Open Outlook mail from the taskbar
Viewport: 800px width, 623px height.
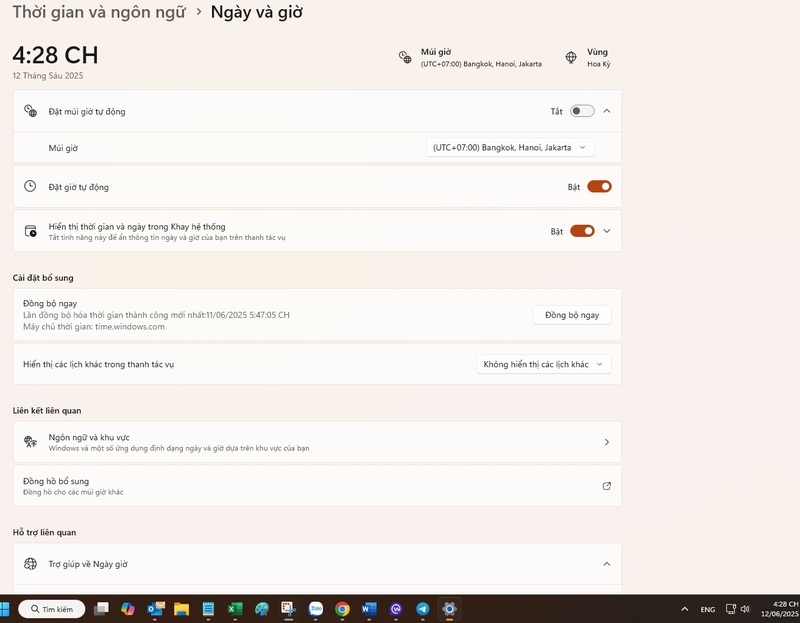click(155, 609)
